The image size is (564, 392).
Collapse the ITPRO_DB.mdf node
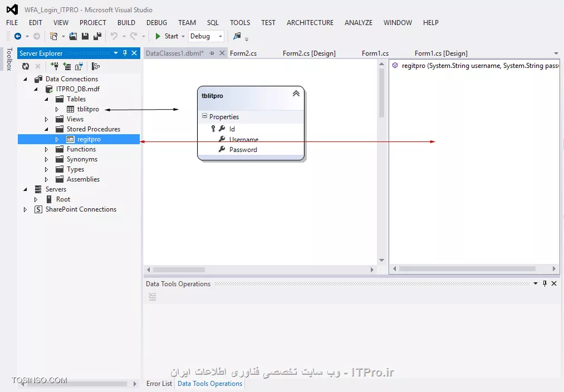click(x=36, y=89)
